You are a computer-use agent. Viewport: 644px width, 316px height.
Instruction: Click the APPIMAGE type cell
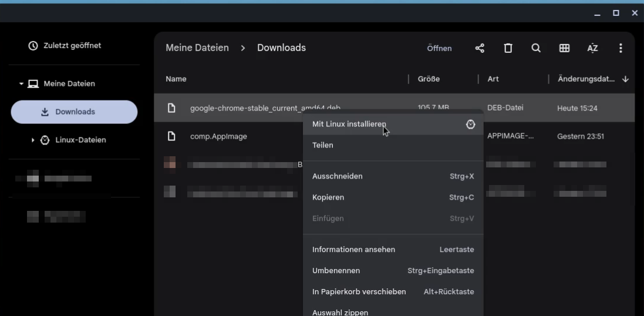click(x=511, y=136)
